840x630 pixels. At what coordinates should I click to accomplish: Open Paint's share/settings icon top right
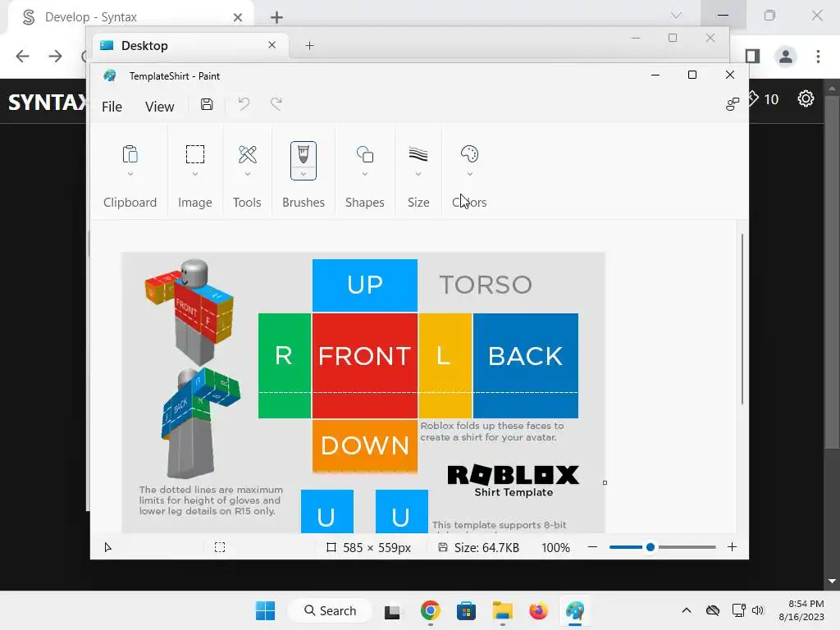(733, 104)
